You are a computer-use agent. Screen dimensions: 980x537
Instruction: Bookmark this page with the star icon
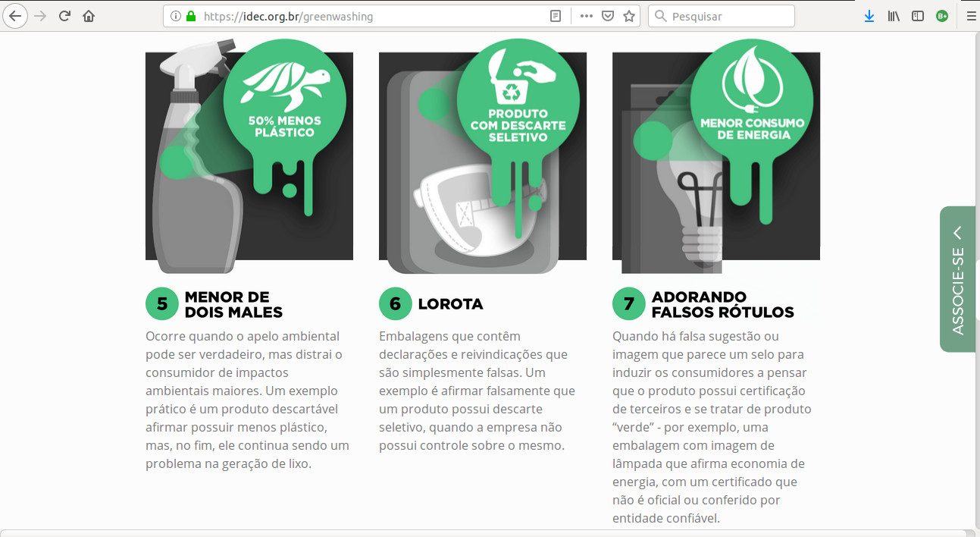(x=628, y=16)
